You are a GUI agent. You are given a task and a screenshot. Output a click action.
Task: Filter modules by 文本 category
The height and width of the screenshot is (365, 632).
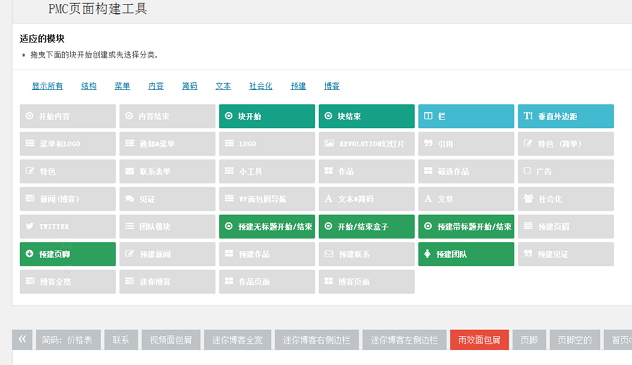point(223,86)
